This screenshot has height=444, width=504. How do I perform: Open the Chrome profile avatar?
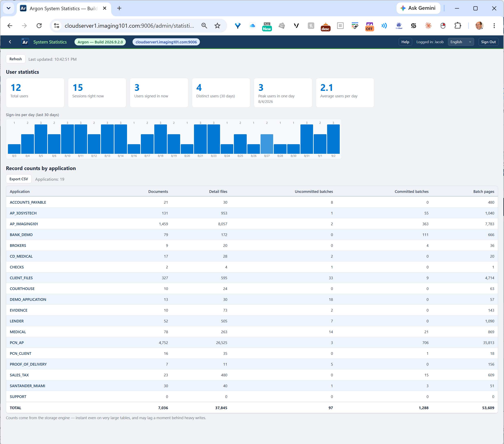pos(479,26)
